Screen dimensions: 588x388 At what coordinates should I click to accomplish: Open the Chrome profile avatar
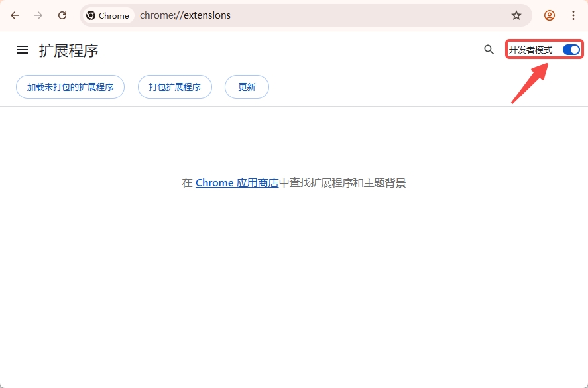550,15
